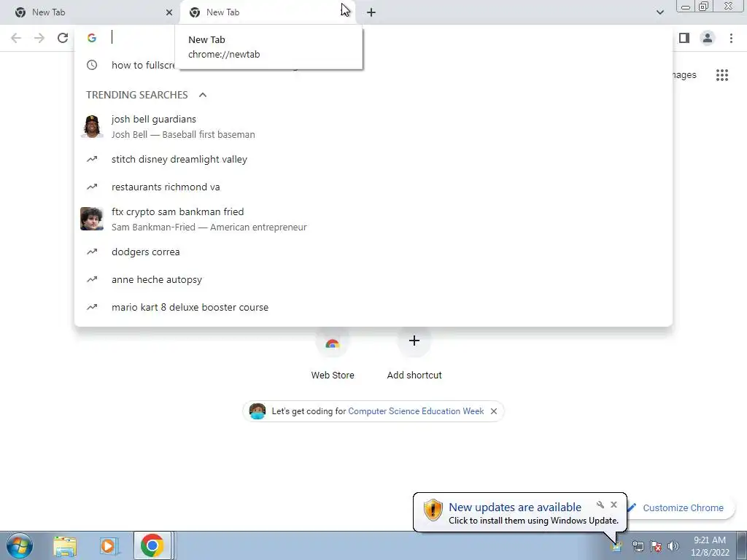The image size is (747, 560).
Task: Go back using the back arrow
Action: coord(16,38)
